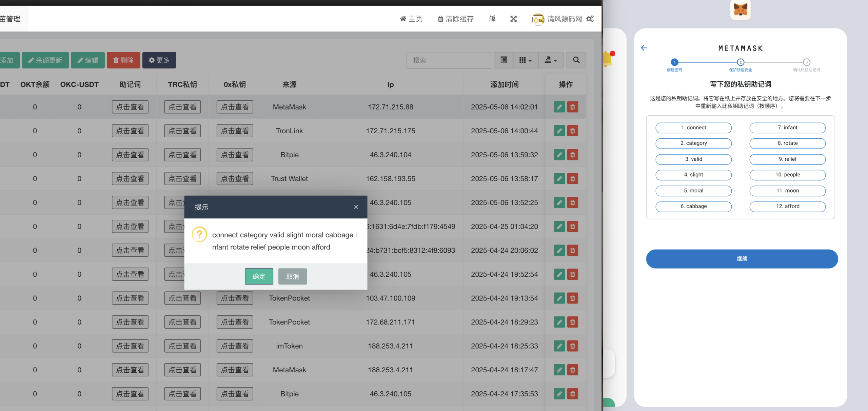Click the MetaMask back arrow
Viewport: 868px width, 411px height.
tap(644, 48)
